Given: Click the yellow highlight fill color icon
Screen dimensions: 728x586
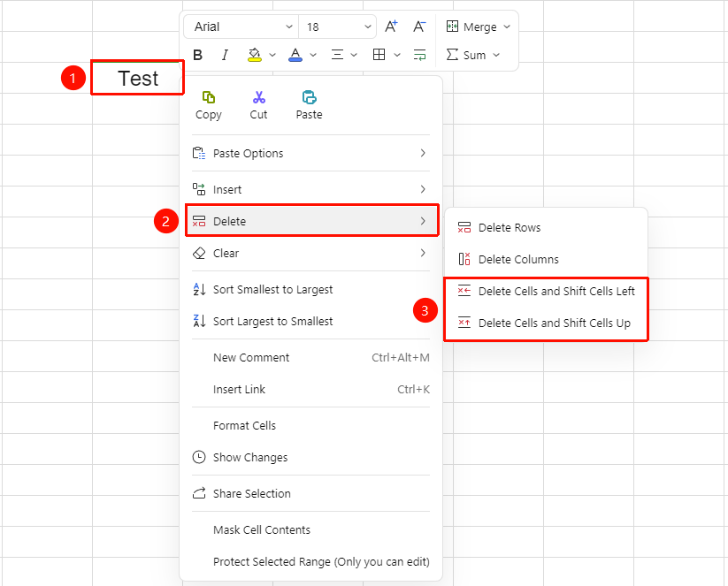Looking at the screenshot, I should point(255,55).
